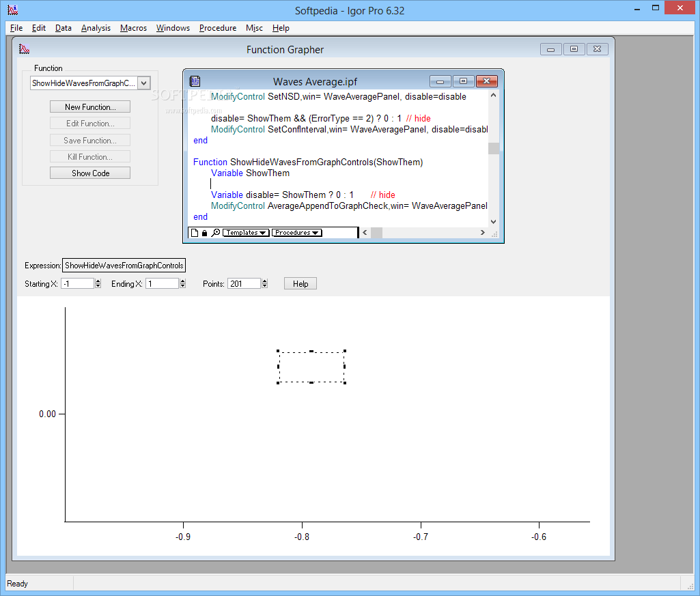Close the Function Grapher window
Viewport: 700px width, 596px height.
click(598, 49)
